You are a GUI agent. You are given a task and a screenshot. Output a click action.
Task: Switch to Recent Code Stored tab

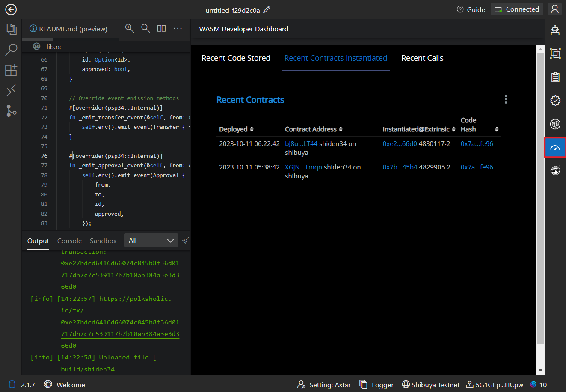pyautogui.click(x=236, y=58)
